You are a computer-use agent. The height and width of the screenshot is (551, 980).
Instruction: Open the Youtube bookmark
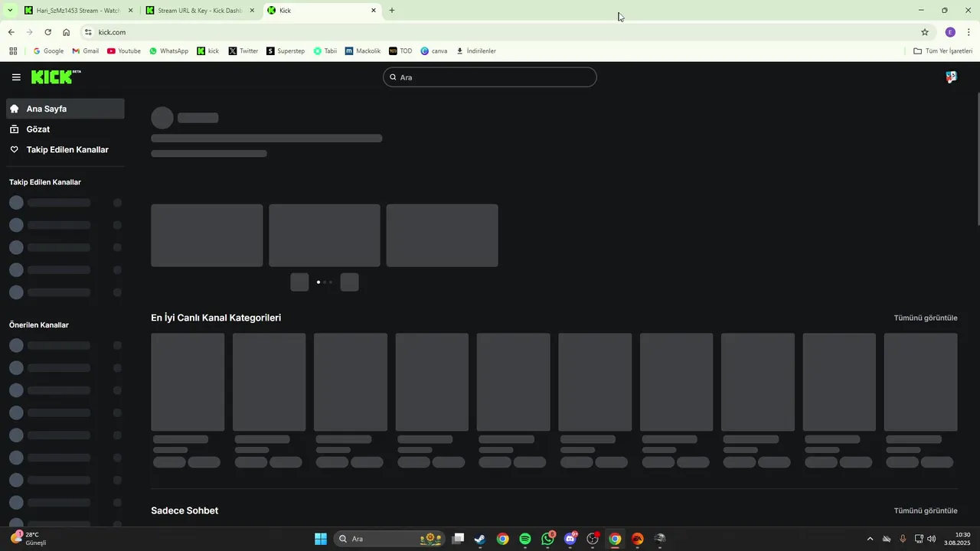(x=124, y=51)
